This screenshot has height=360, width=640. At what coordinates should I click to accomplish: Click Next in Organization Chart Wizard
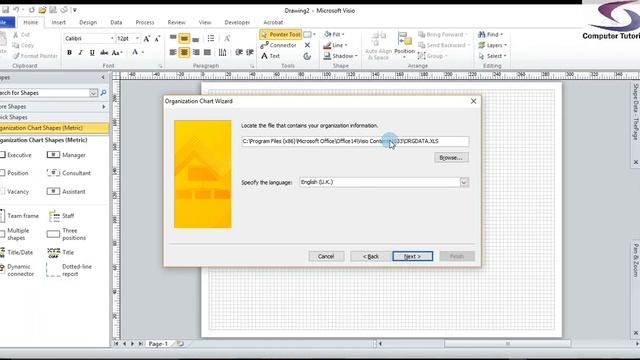click(x=413, y=256)
